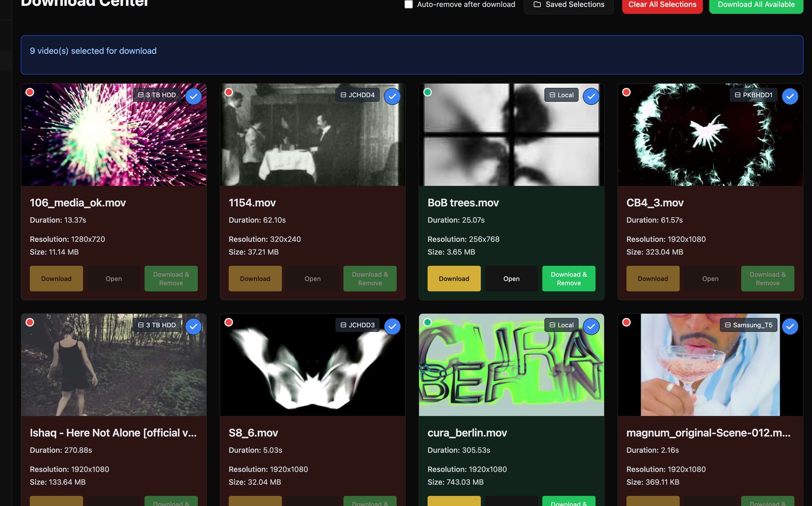Click the JCHDD3 badge on S8_6.mov

[358, 325]
